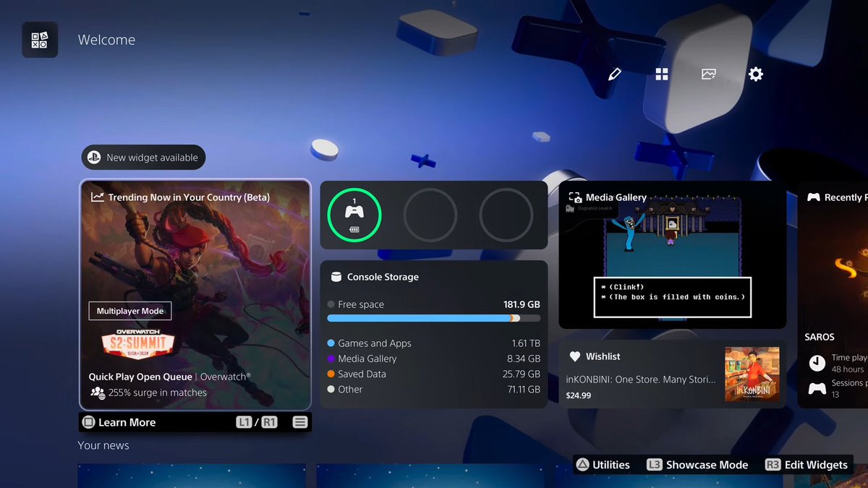Click the L1 button prompt

coord(244,422)
